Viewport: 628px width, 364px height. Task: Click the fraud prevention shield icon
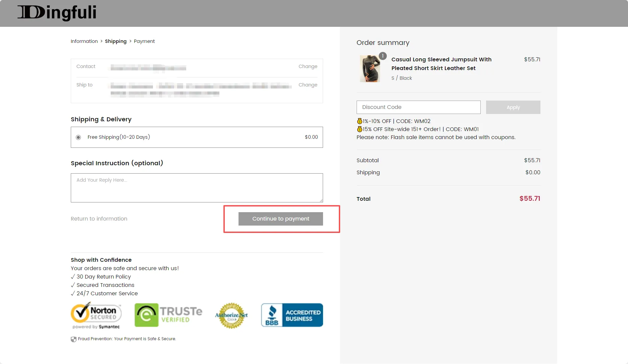73,339
